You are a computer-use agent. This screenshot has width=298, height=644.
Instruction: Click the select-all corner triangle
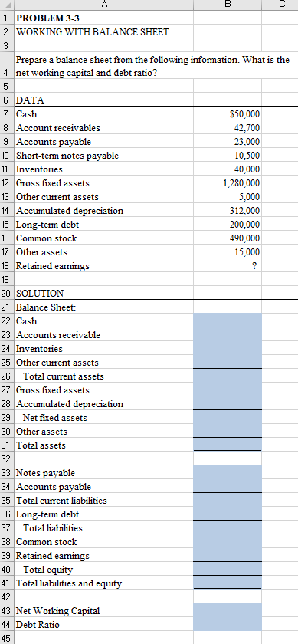pos(8,5)
